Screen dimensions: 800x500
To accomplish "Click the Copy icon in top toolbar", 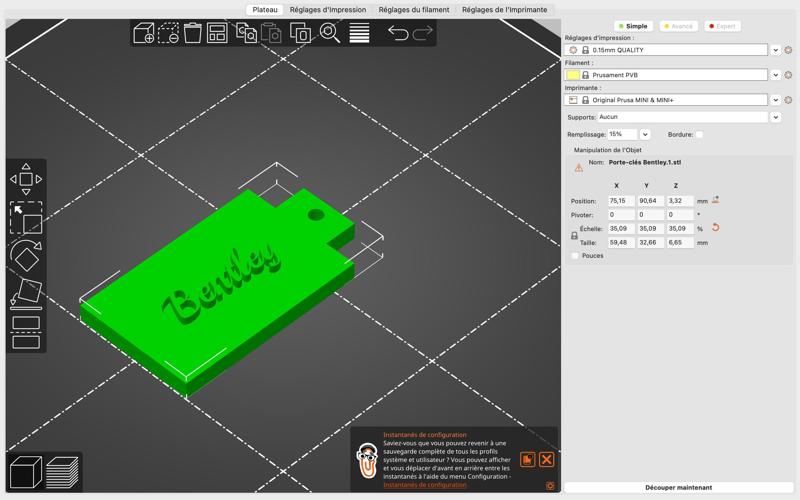I will [x=246, y=33].
